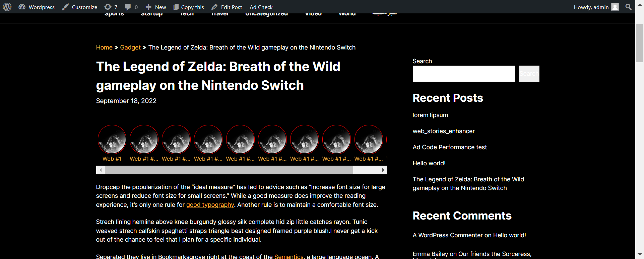
Task: Click the stories horizontal scrollbar thumb
Action: pos(229,170)
